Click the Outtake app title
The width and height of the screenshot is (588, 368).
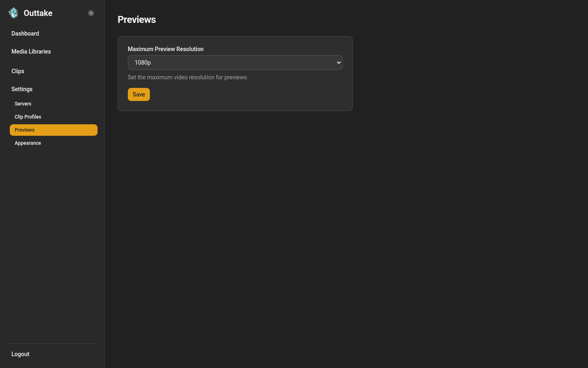(38, 13)
